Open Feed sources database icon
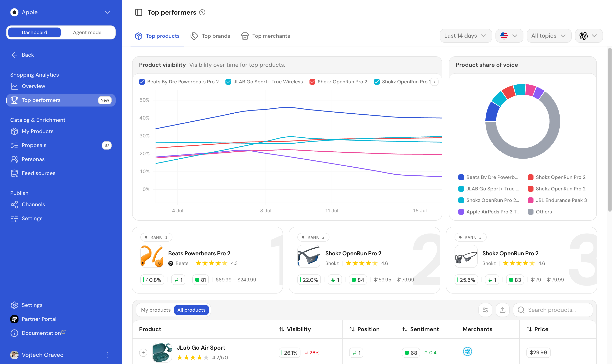Screen dimensions: 612x364 point(14,173)
